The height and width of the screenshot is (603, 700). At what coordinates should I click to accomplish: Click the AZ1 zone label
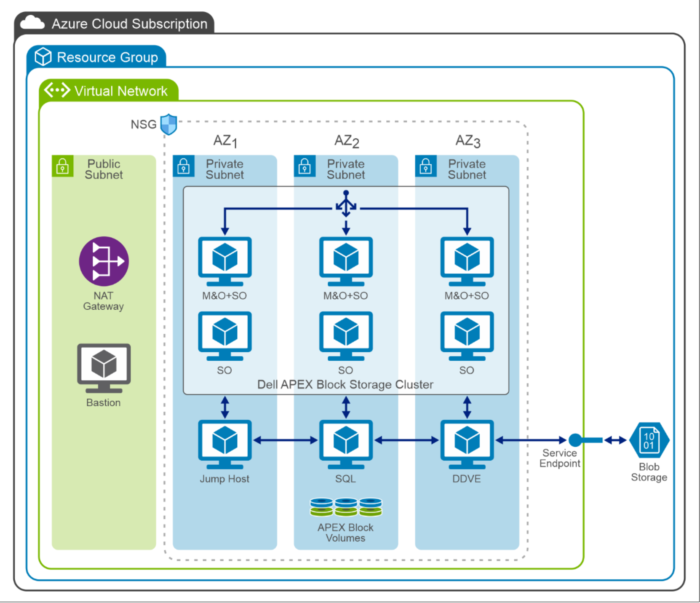tap(225, 141)
